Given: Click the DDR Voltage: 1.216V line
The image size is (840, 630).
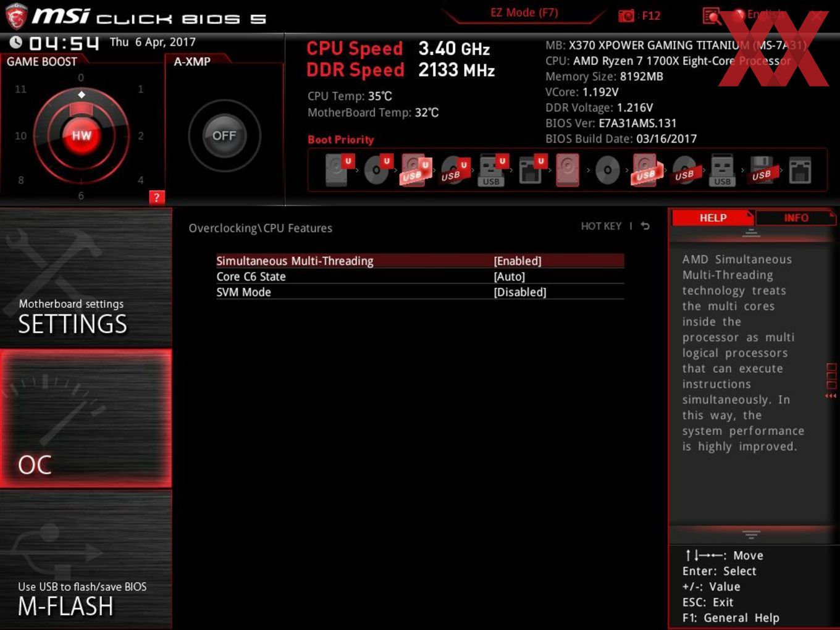Looking at the screenshot, I should coord(599,107).
